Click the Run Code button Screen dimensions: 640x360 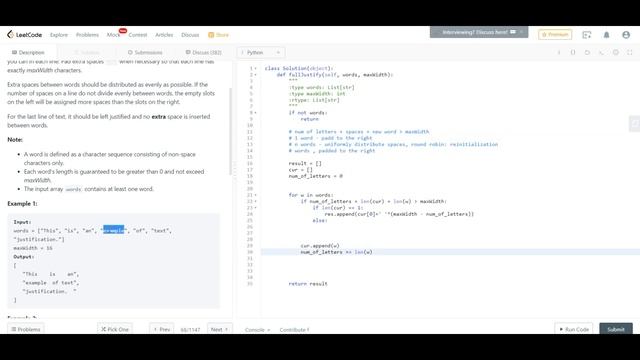(575, 329)
